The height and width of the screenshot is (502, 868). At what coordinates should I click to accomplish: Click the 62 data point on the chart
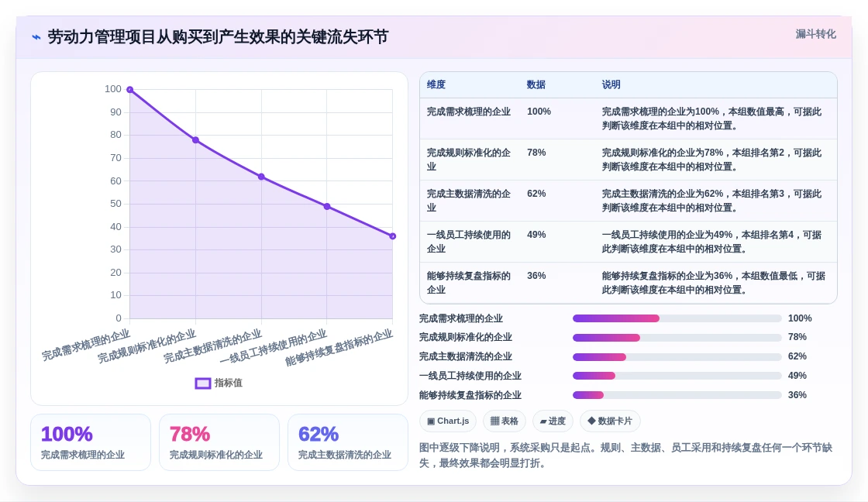261,177
